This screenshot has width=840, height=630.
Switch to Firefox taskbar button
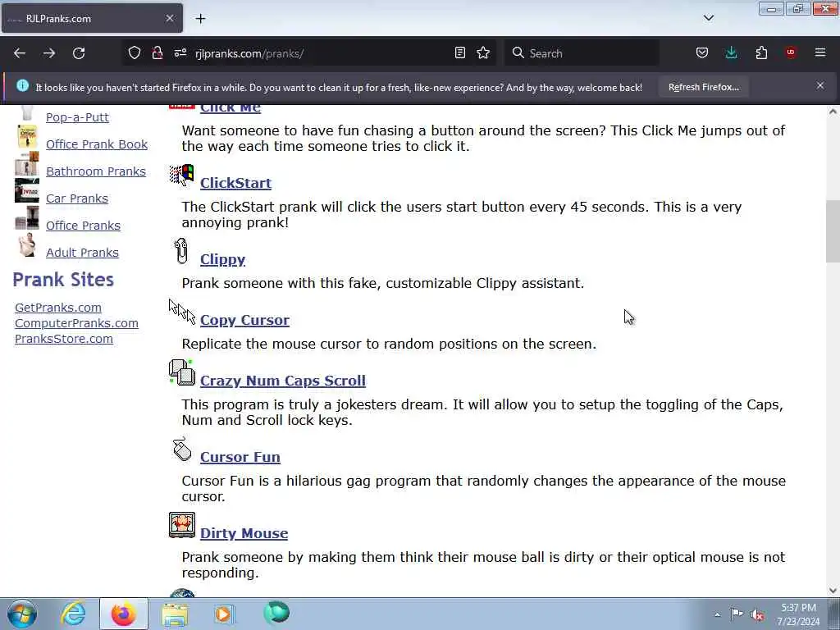(124, 614)
